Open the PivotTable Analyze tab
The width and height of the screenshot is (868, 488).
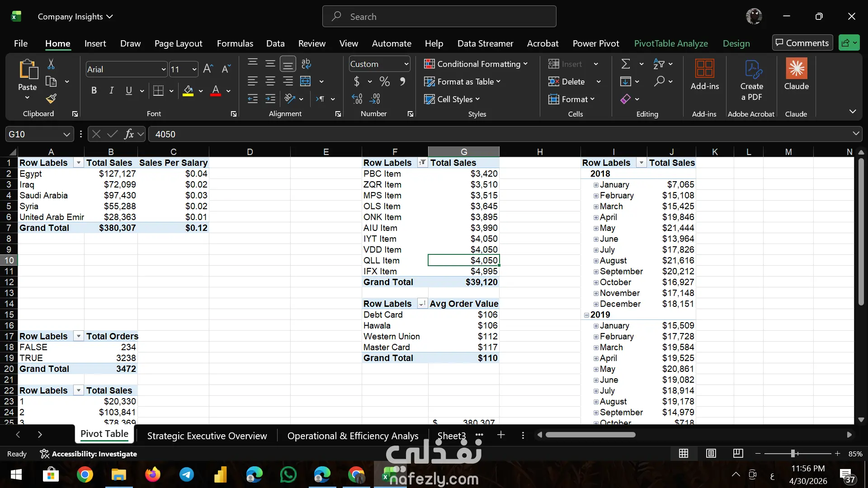coord(671,43)
